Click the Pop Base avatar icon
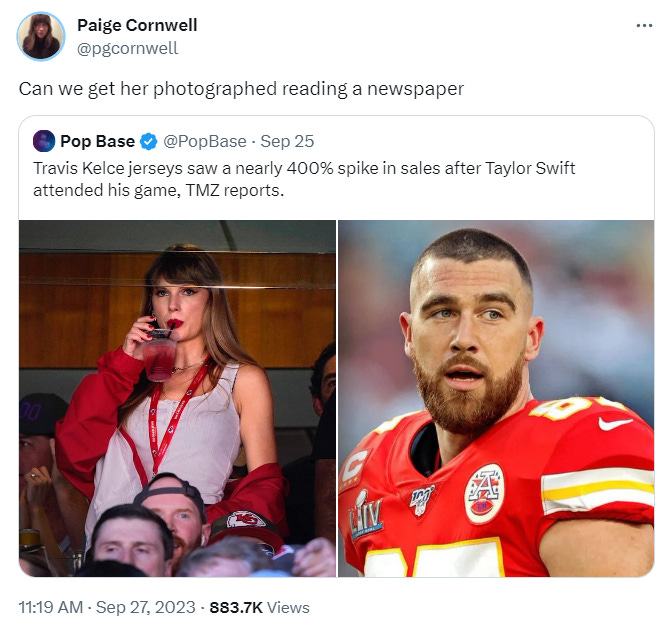 pyautogui.click(x=44, y=141)
